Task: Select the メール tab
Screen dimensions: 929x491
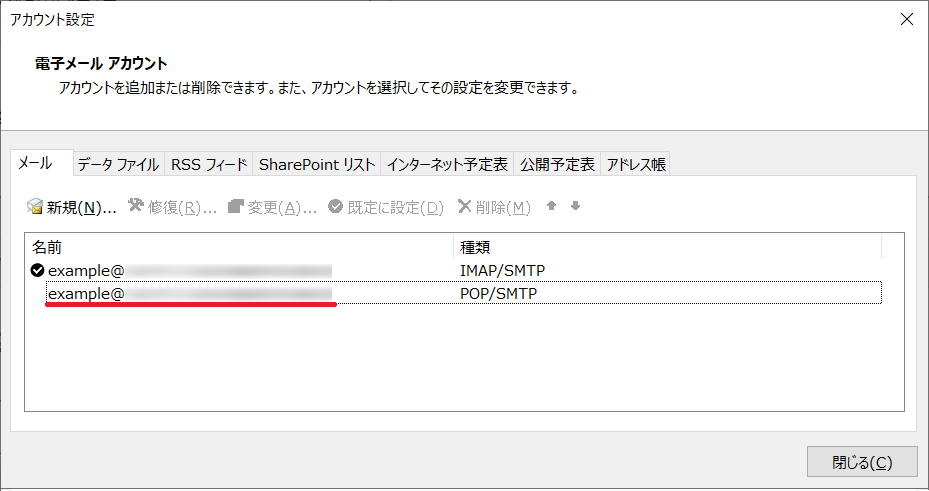Action: click(36, 163)
